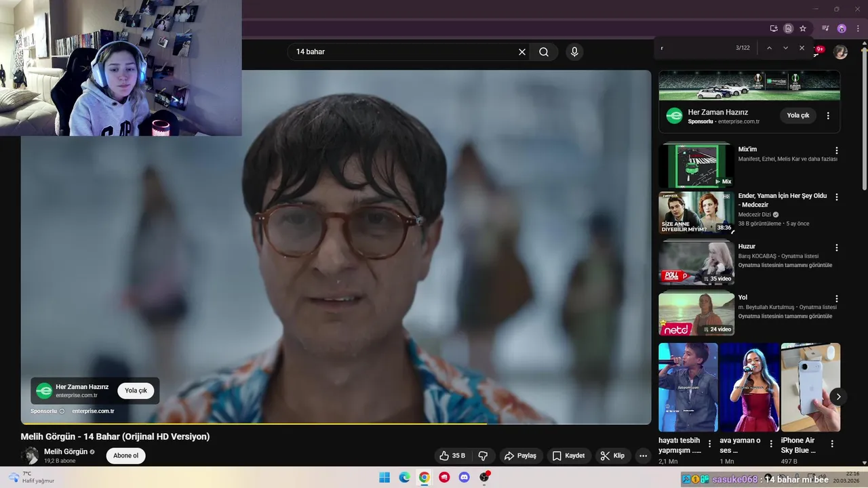This screenshot has width=868, height=488.
Task: Click the 14 Bahar video title text
Action: (x=115, y=436)
